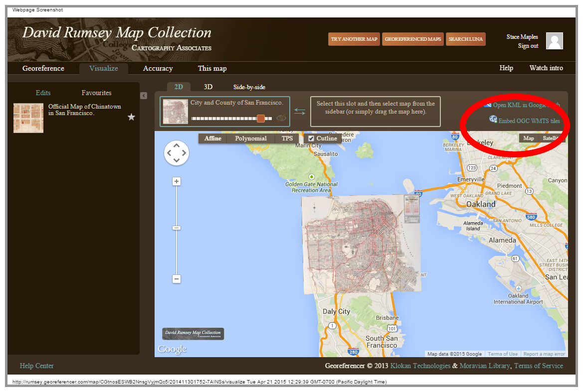Click the Sign out link
The image size is (583, 392).
pos(528,46)
